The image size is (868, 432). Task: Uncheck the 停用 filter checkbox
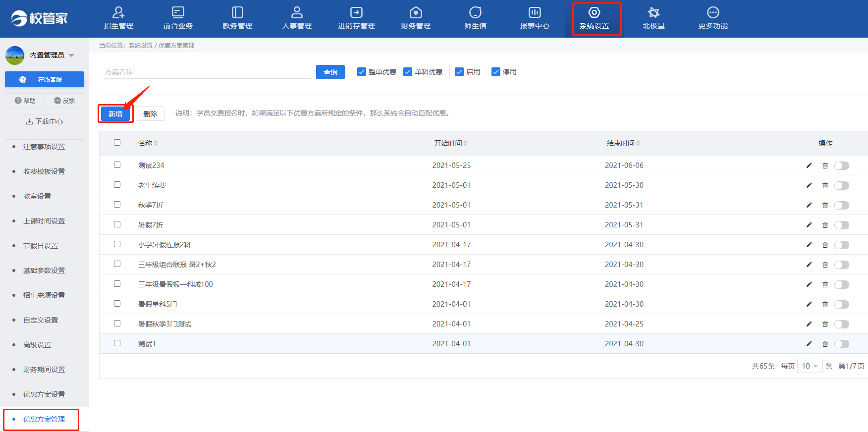pos(496,72)
